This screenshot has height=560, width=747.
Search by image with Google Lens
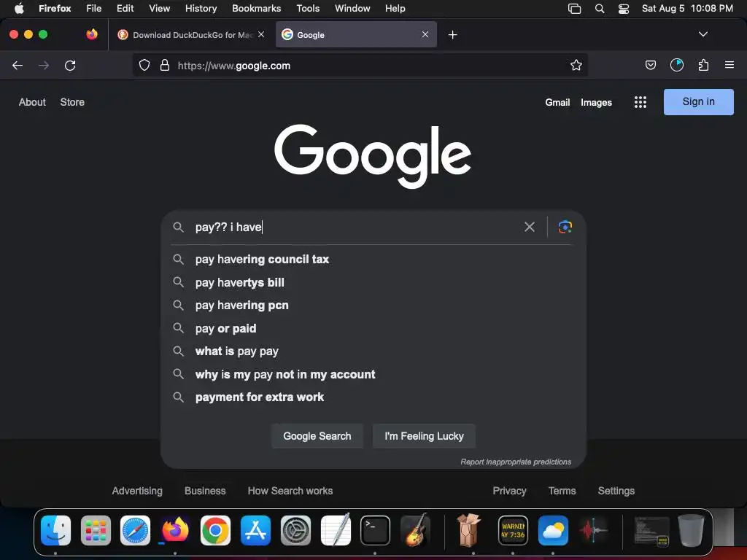(565, 227)
